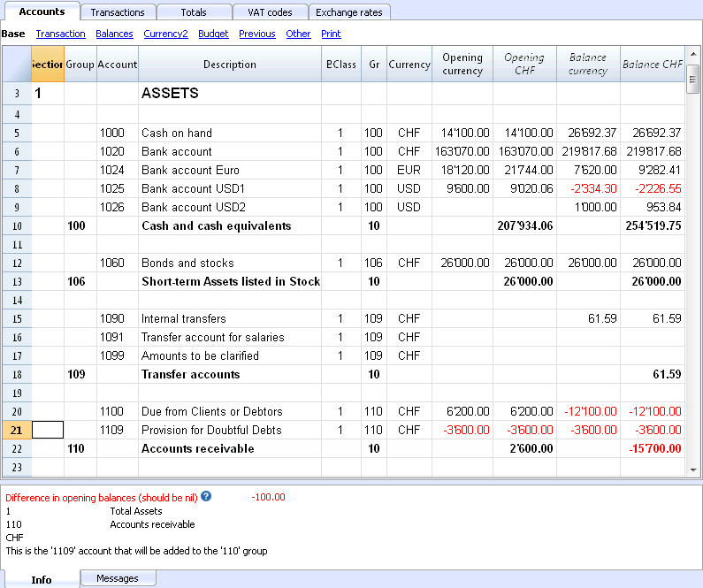Open the Balances view link
The image size is (703, 588).
point(114,34)
